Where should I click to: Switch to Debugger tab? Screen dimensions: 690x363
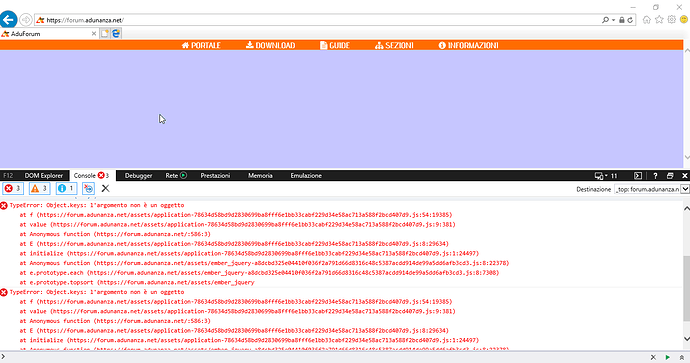coord(138,176)
